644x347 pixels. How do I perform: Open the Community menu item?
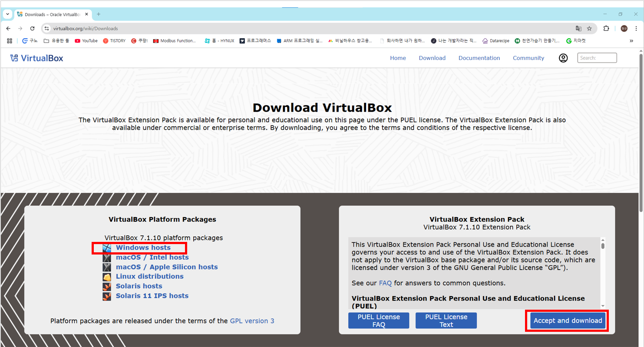528,58
